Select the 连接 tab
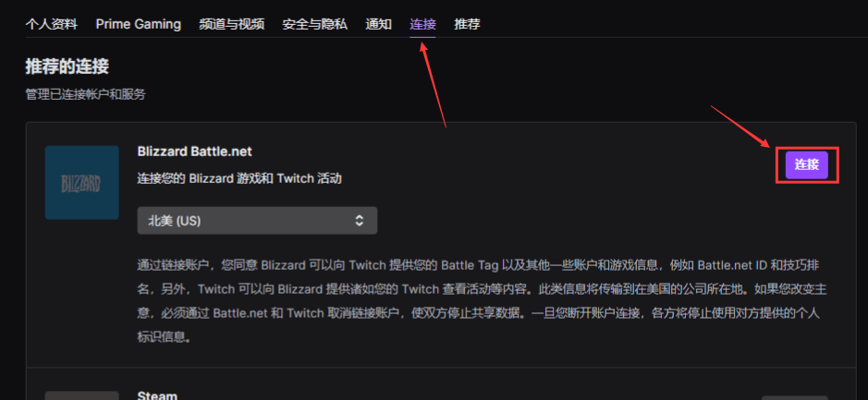Screen dimensions: 868x400 coord(423,24)
